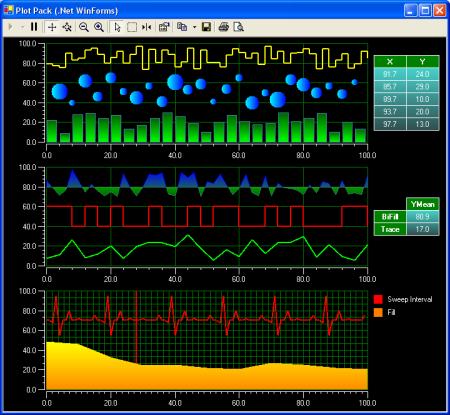Viewport: 450px width, 415px height.
Task: Open print preview icon
Action: (239, 27)
